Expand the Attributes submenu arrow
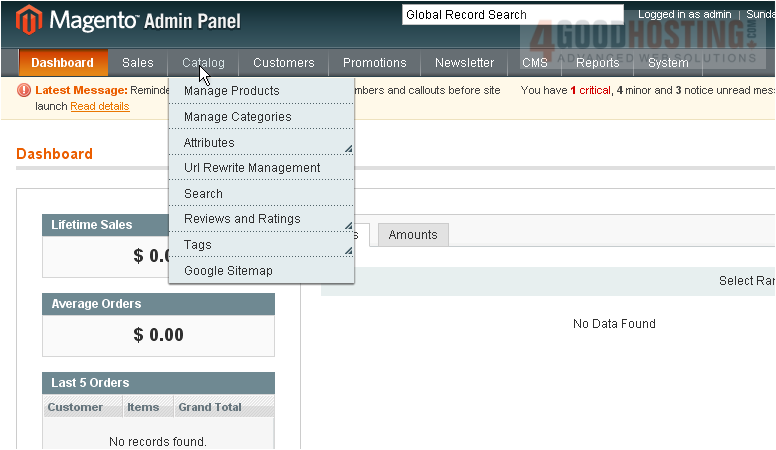Viewport: 776px width, 450px height. point(348,149)
